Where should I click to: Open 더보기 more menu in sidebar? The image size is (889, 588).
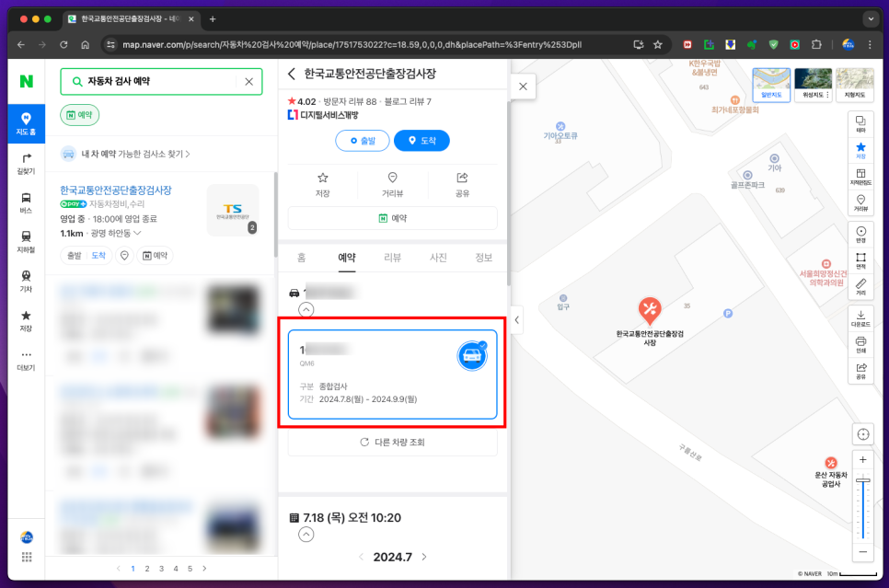pyautogui.click(x=26, y=361)
